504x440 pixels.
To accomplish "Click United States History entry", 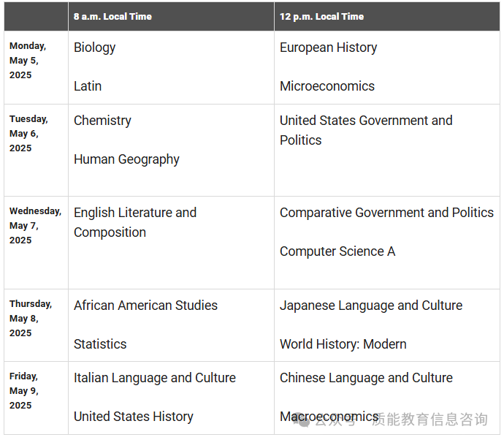I will (134, 417).
